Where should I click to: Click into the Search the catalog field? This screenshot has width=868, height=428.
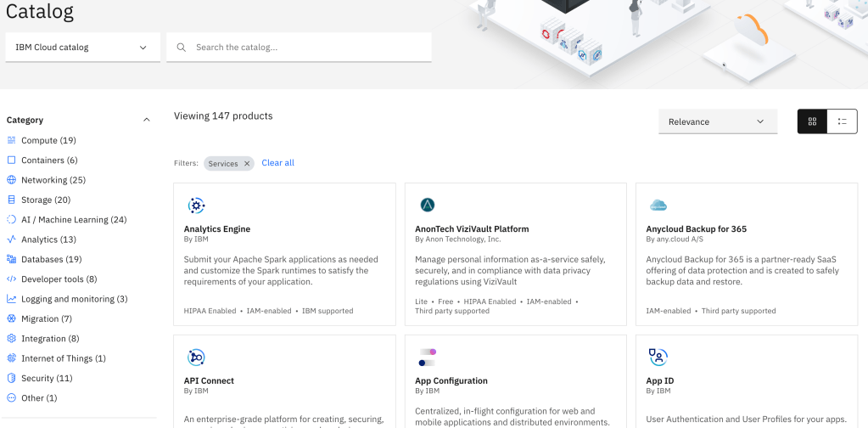305,48
